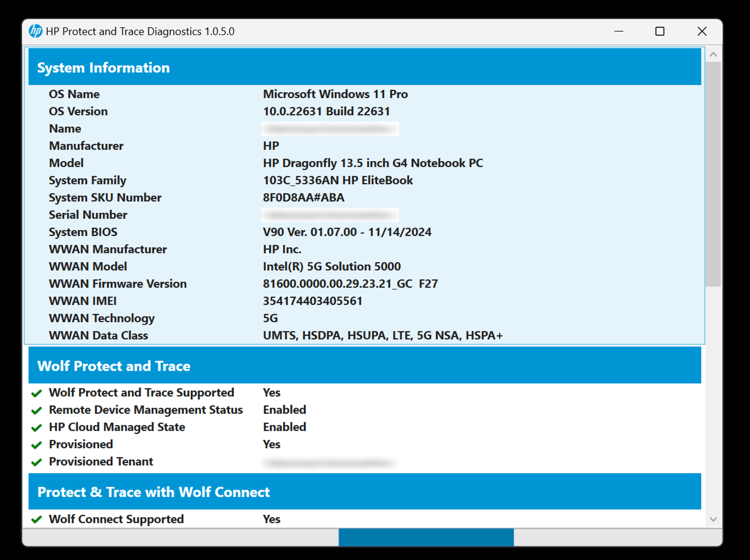Screen dimensions: 750x560
Task: Click the green check beside Wolf Protect and Trace Supported
Action: pyautogui.click(x=36, y=393)
